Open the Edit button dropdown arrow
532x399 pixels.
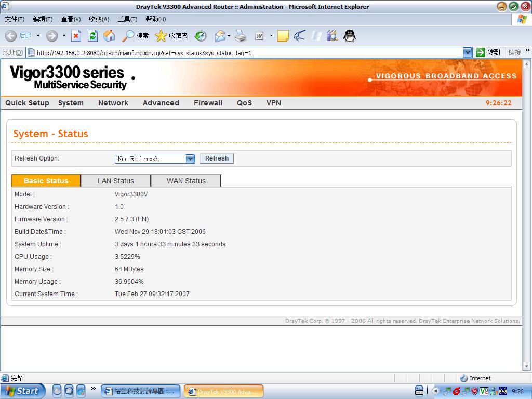271,36
